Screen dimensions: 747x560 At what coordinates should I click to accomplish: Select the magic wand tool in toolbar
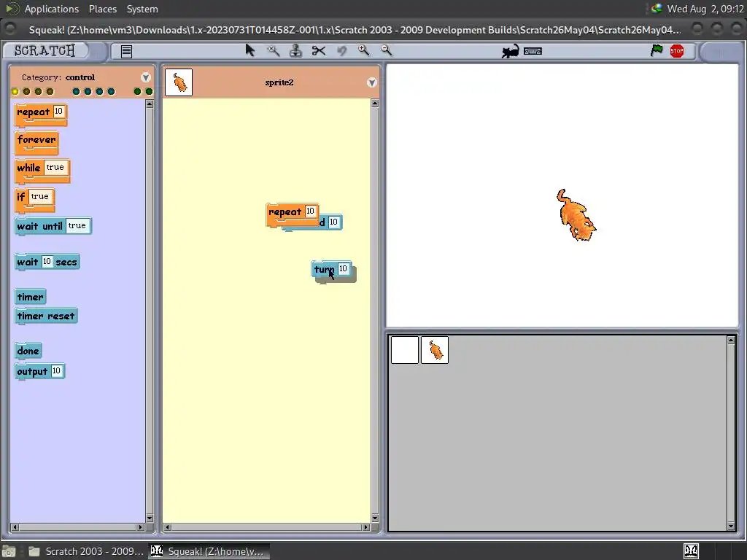274,50
